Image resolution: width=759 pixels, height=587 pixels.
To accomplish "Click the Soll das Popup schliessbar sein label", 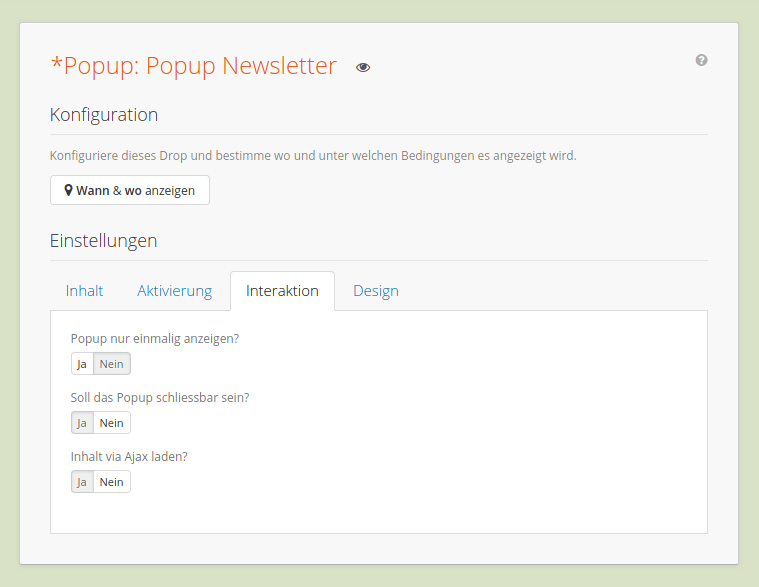I will (x=160, y=398).
